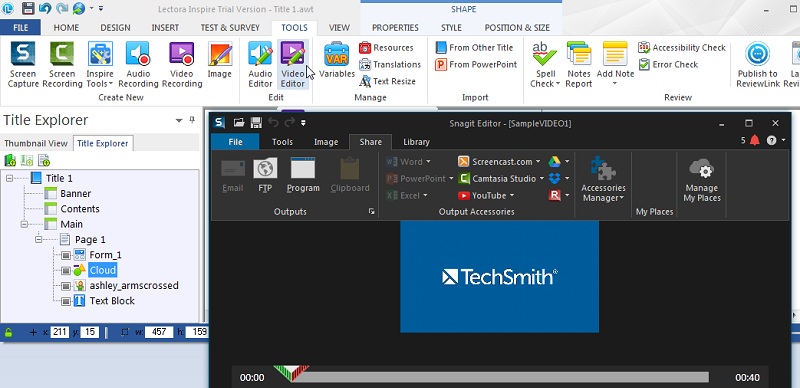Screen dimensions: 800x388
Task: Expand the Accessories Manager dropdown
Action: 622,198
